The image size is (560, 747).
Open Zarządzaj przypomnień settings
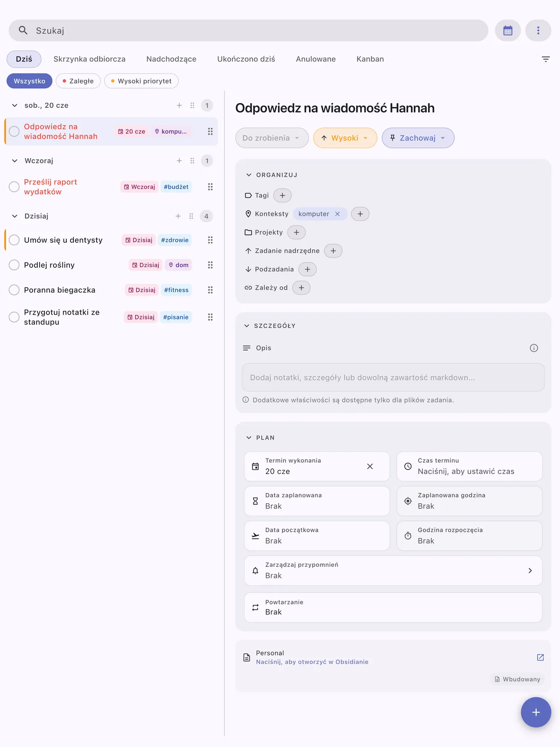point(393,571)
